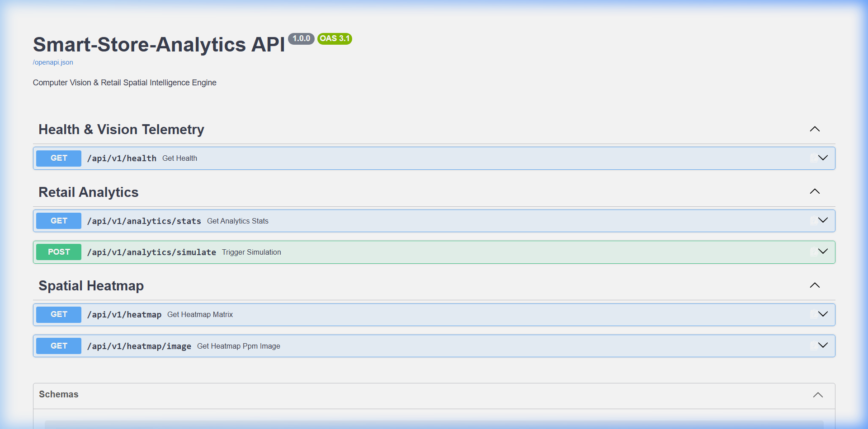This screenshot has width=868, height=429.
Task: Click GET badge for heatmap/image
Action: 59,346
